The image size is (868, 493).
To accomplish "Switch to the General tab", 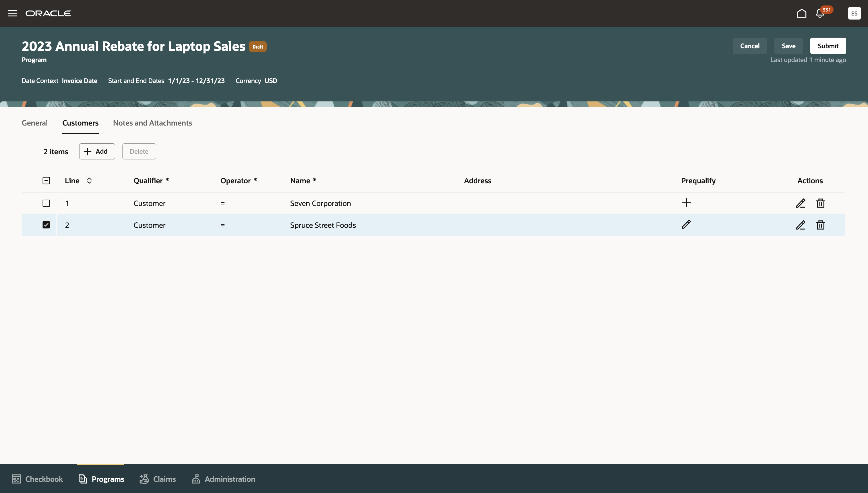I will pos(34,123).
